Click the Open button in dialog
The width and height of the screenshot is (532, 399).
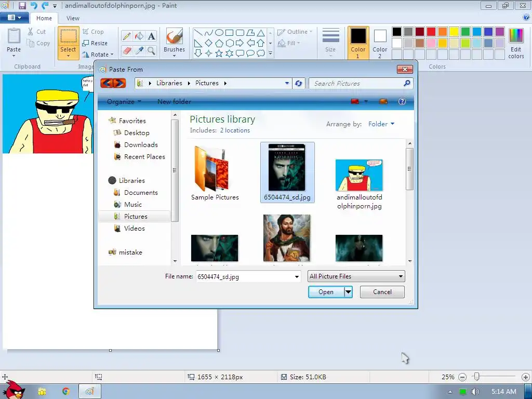326,292
